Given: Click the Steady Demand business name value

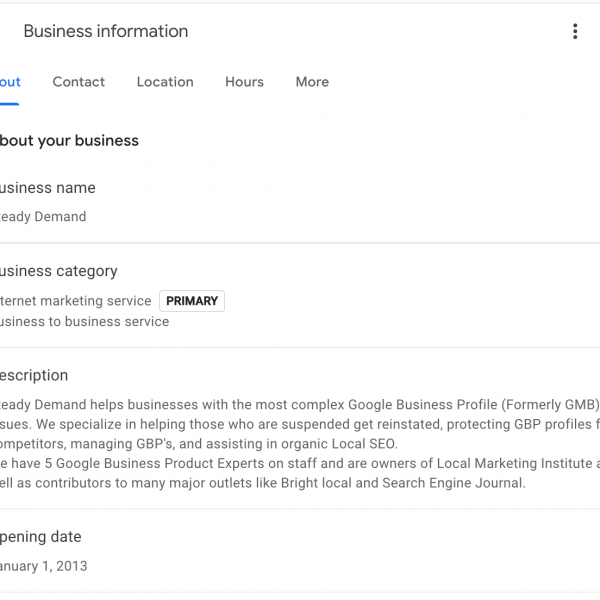Looking at the screenshot, I should (x=43, y=217).
